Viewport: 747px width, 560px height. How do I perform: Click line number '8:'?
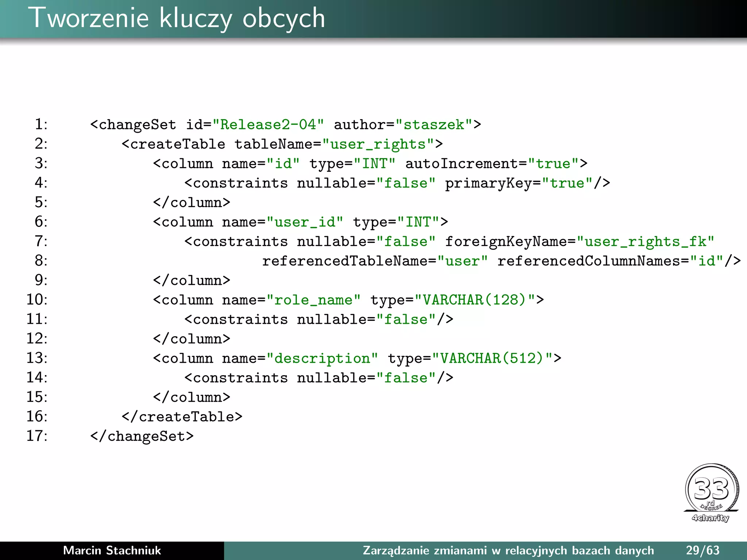coord(41,261)
